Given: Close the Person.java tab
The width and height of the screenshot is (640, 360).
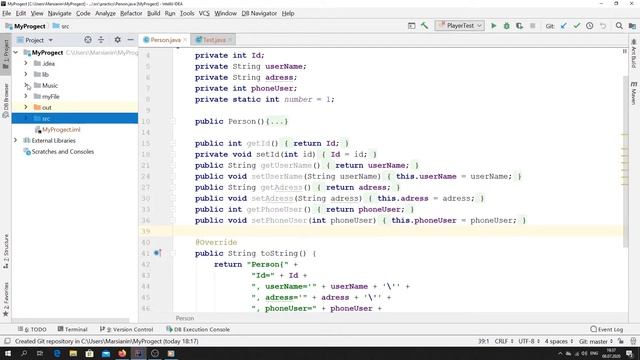Looking at the screenshot, I should pyautogui.click(x=185, y=40).
